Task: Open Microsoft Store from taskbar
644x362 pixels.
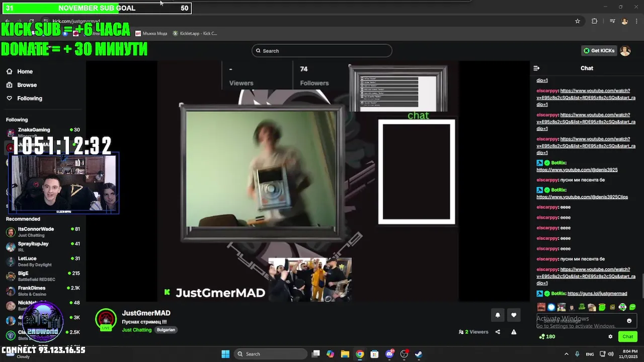Action: pyautogui.click(x=374, y=354)
